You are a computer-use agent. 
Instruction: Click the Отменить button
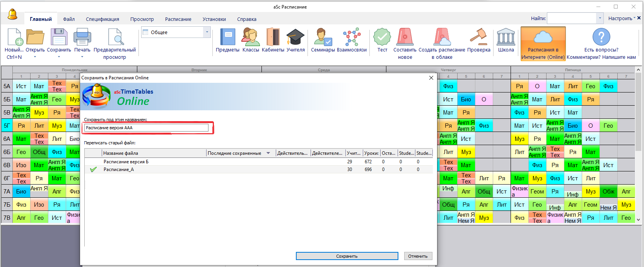(x=418, y=256)
